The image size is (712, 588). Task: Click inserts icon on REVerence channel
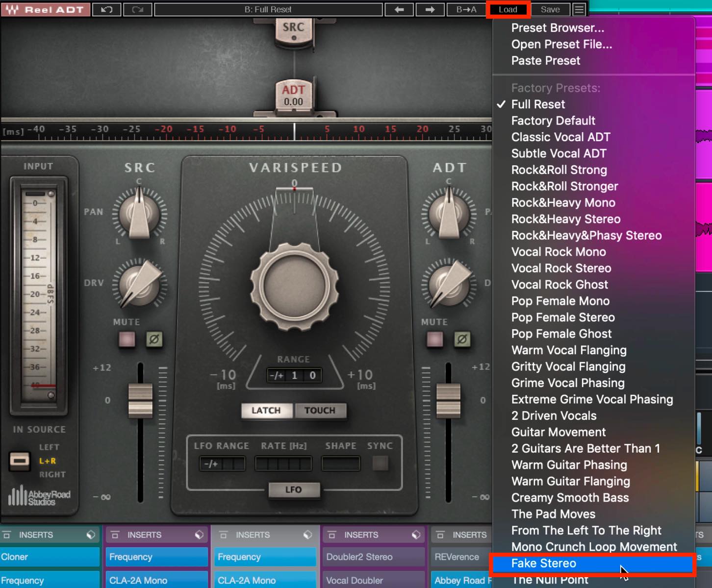440,535
